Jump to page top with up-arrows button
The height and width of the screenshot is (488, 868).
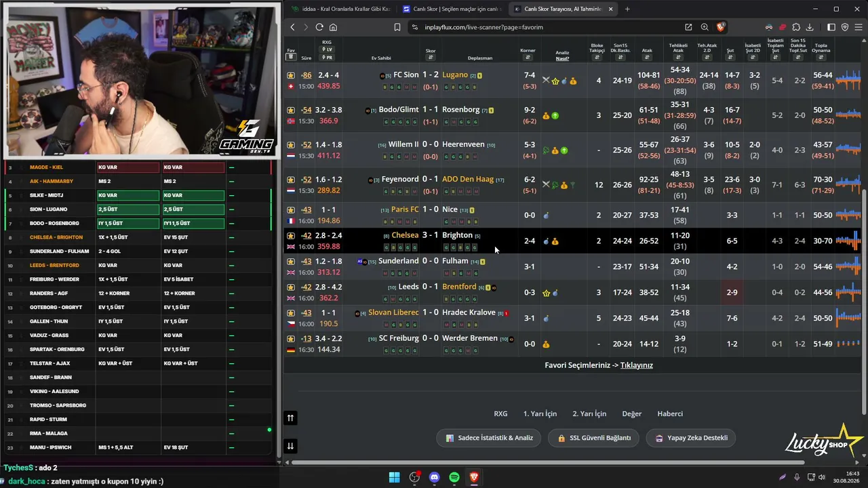coord(290,418)
